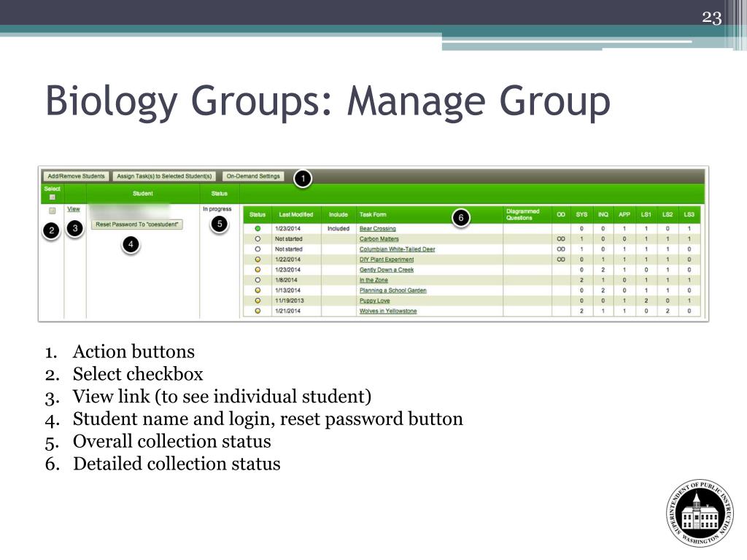
Task: Check the student row select checkbox
Action: tap(53, 211)
